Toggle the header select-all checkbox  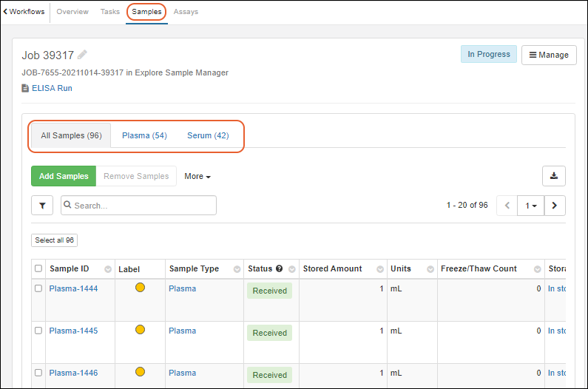tap(38, 268)
